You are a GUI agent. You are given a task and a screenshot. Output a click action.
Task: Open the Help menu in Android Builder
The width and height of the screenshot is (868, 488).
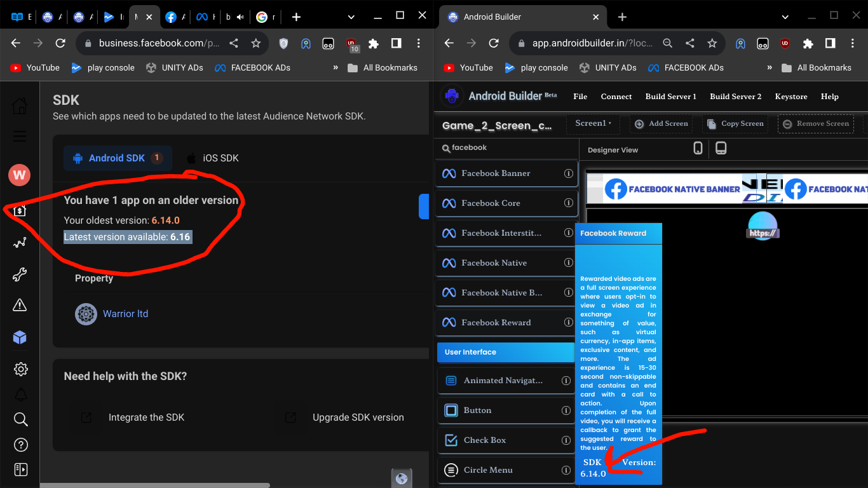(830, 97)
